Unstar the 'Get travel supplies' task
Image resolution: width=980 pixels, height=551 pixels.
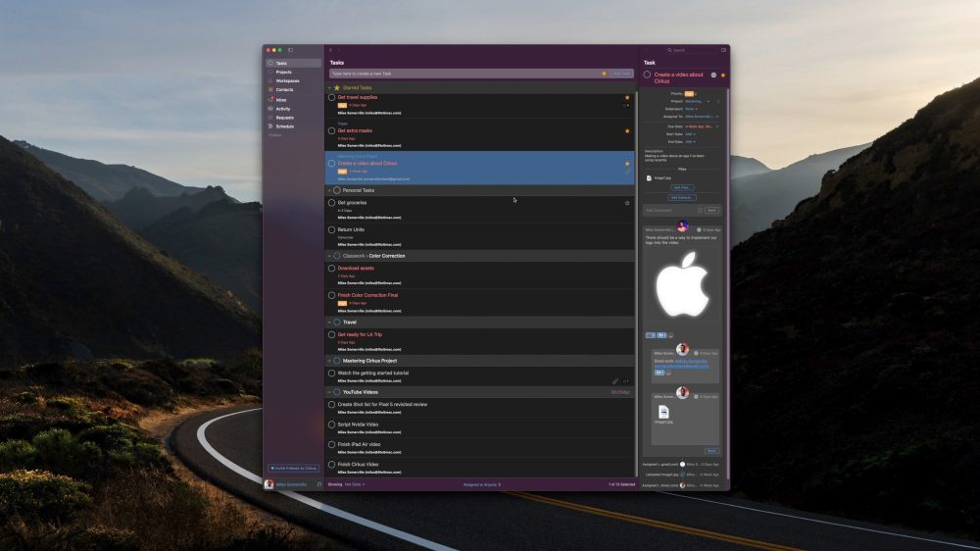(x=627, y=97)
